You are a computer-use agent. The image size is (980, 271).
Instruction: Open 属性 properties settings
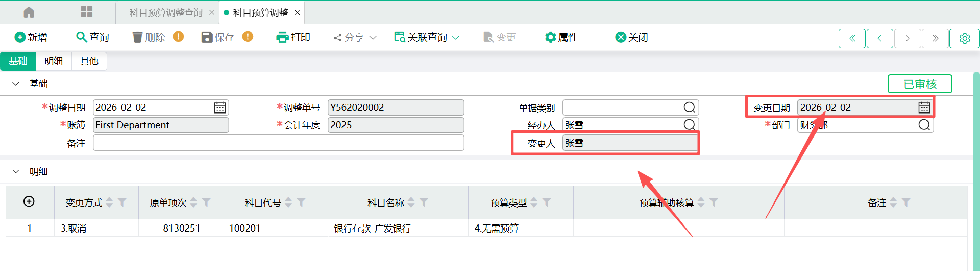coord(561,37)
